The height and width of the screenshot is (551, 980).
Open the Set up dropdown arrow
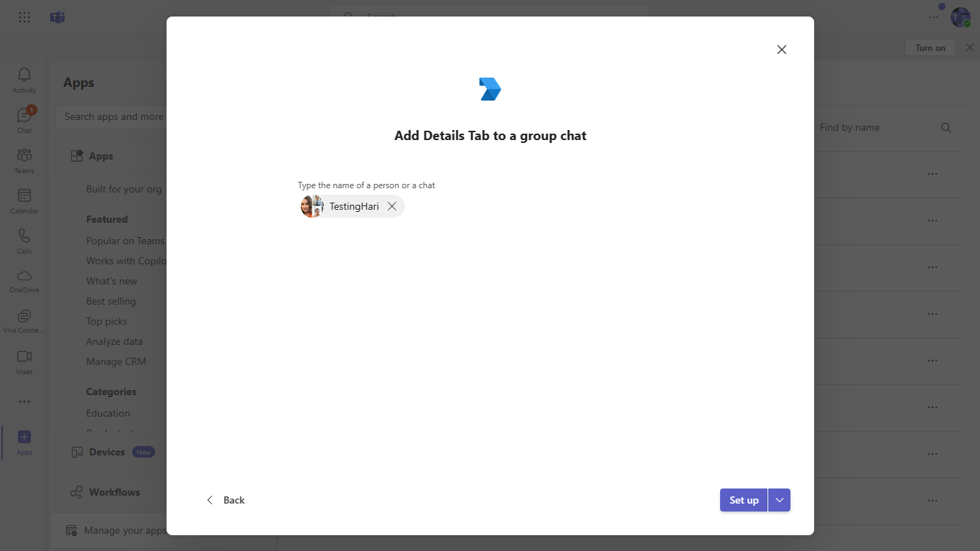pos(780,500)
